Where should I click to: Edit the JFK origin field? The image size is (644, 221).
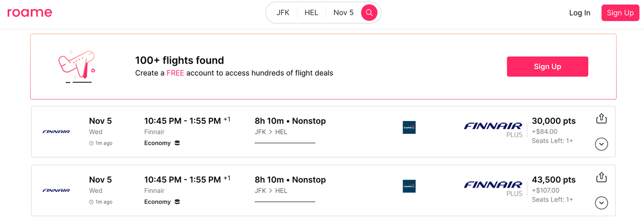(x=283, y=12)
